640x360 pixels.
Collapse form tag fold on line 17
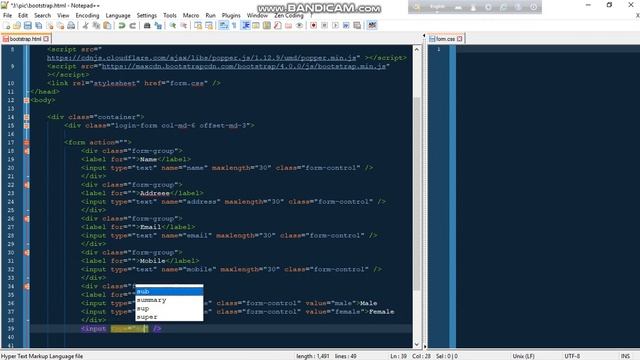[x=27, y=142]
